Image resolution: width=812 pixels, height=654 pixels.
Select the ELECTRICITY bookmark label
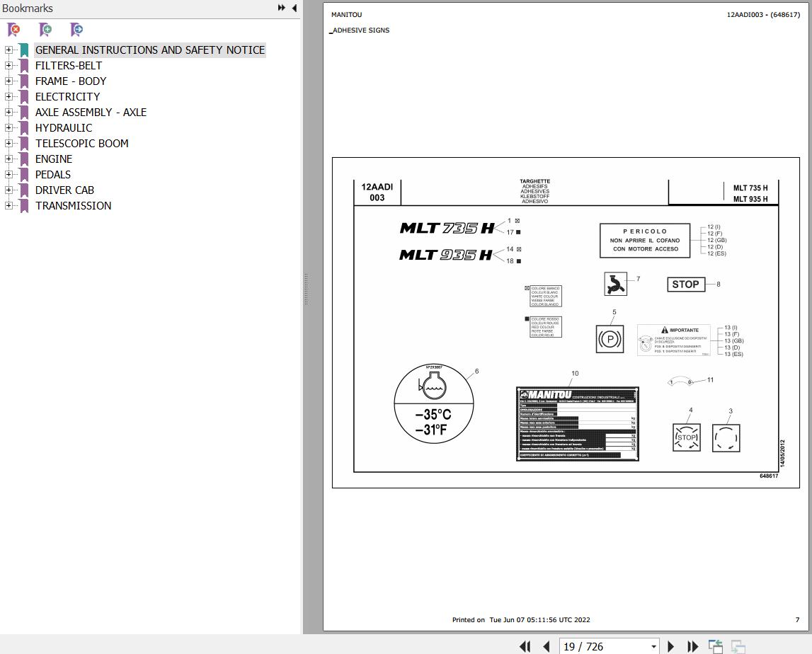tap(67, 97)
